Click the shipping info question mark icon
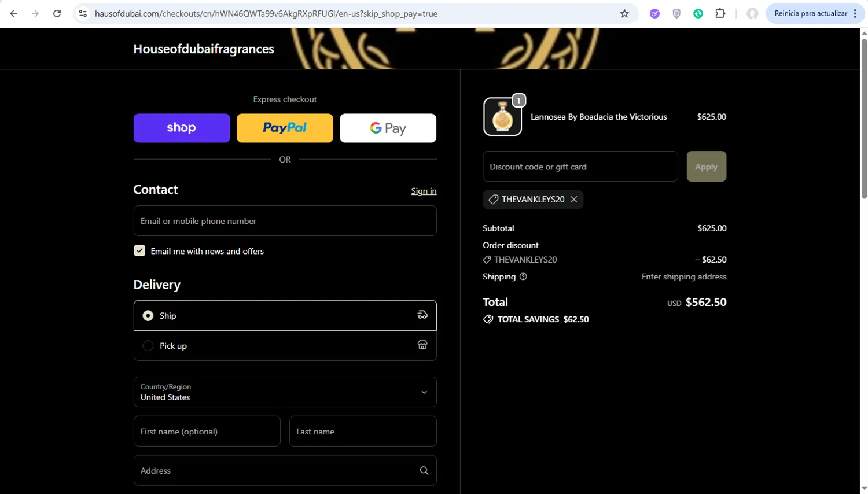868x494 pixels. (x=523, y=277)
